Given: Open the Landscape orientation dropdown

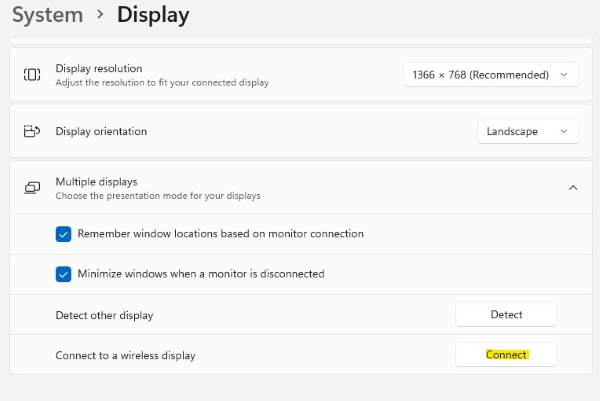Looking at the screenshot, I should tap(528, 131).
